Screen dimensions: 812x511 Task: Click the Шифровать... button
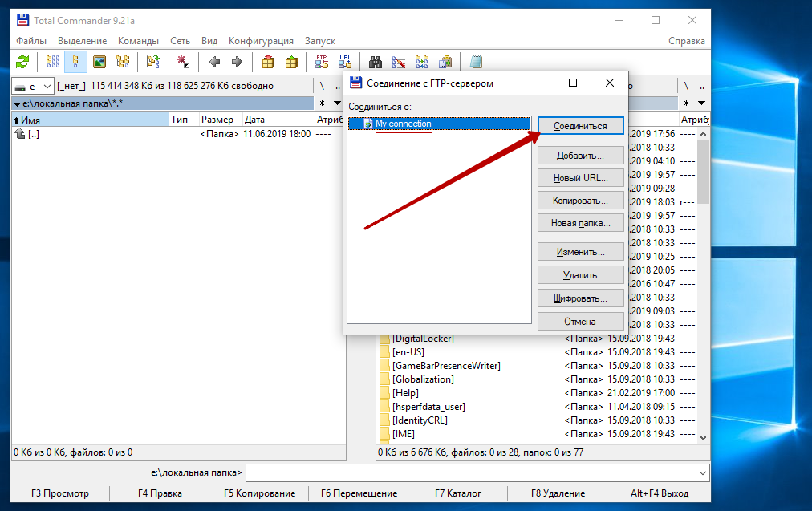581,298
